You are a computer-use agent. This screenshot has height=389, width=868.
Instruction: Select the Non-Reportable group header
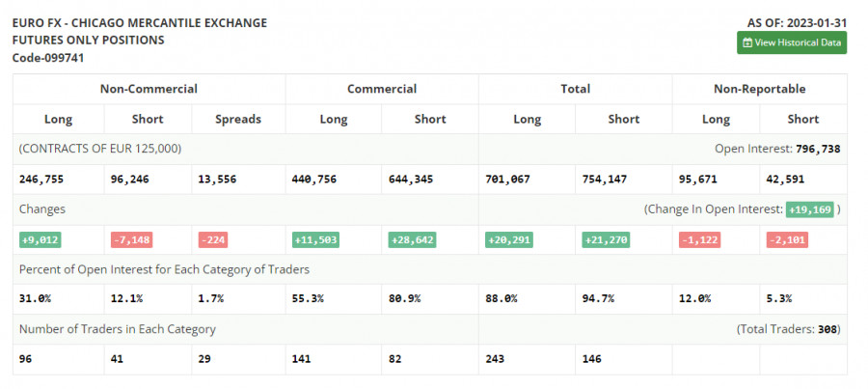[x=760, y=89]
